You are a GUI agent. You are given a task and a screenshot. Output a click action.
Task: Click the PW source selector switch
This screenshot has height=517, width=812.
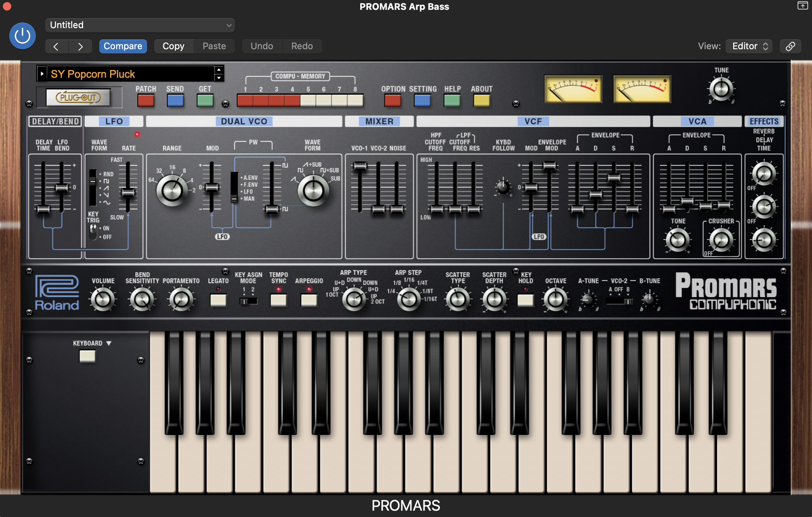[234, 187]
